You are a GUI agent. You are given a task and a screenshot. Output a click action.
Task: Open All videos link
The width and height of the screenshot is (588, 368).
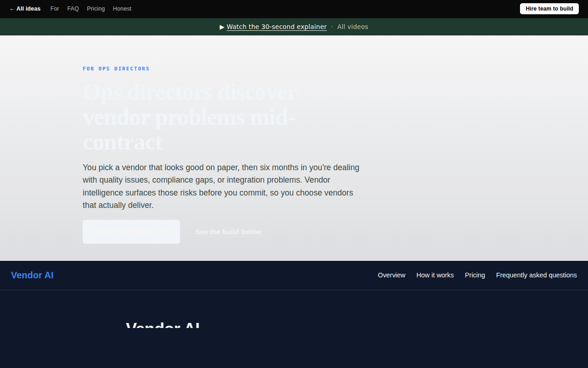click(x=353, y=27)
